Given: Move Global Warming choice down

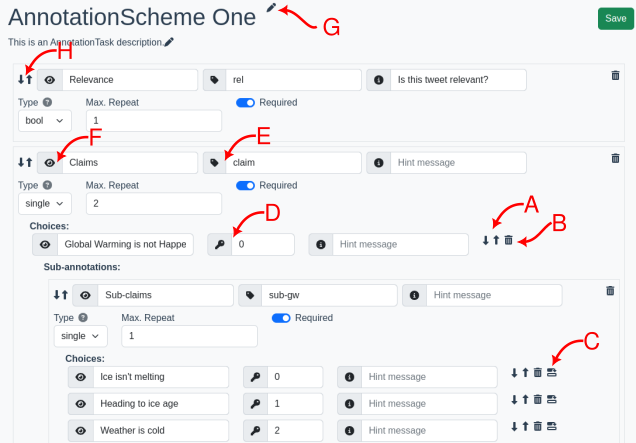Looking at the screenshot, I should pos(486,240).
